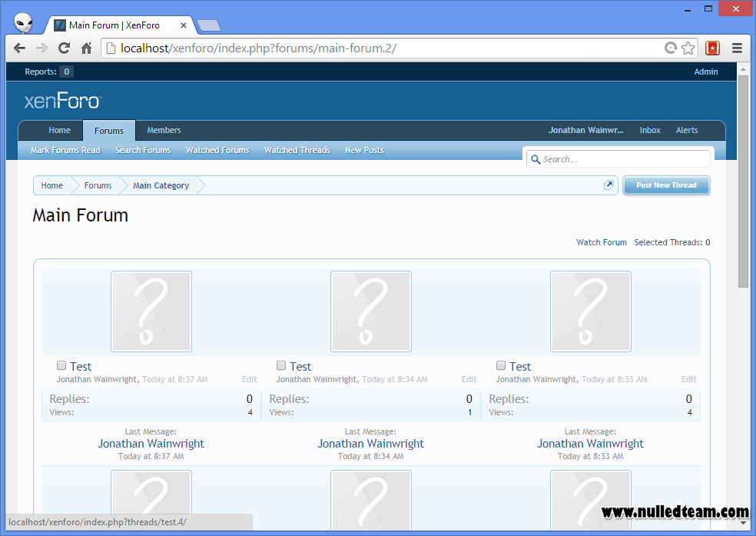This screenshot has height=536, width=756.
Task: Open the Home navigation tab
Action: point(59,130)
